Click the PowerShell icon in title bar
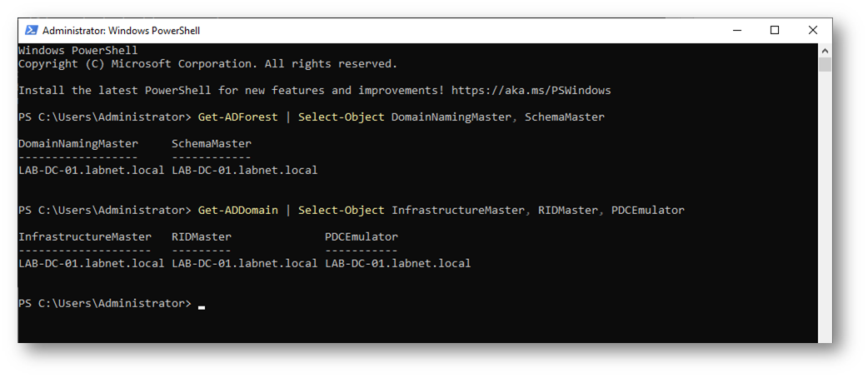The width and height of the screenshot is (868, 378). pos(31,31)
